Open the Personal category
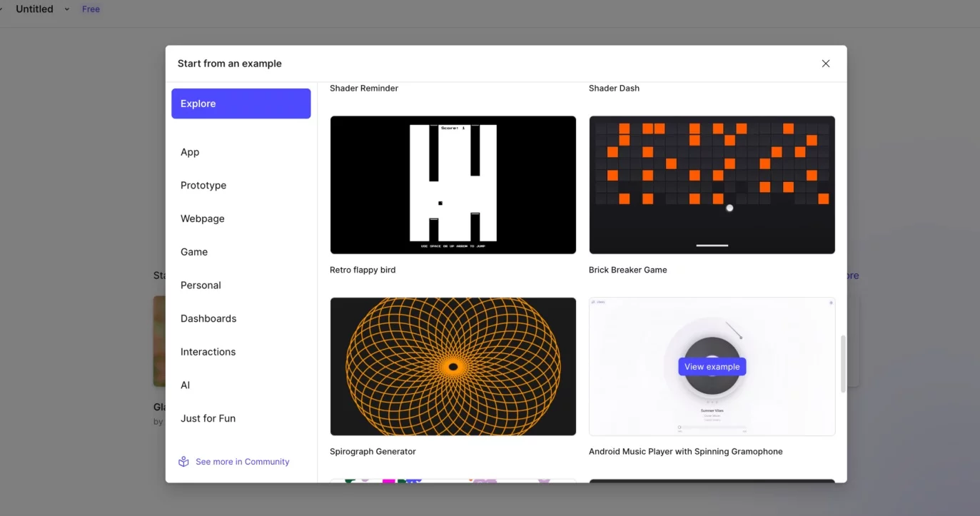 (x=201, y=285)
